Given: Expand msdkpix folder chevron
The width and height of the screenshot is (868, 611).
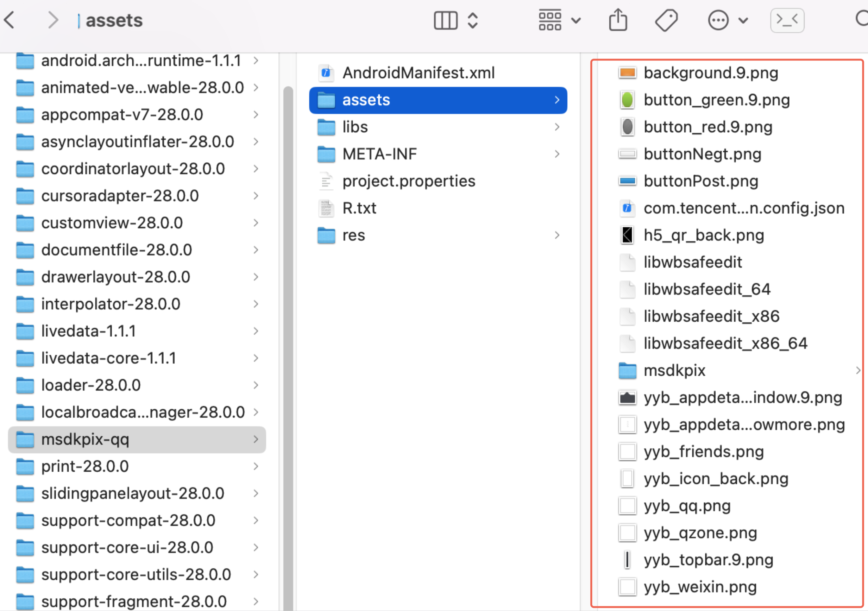Looking at the screenshot, I should 858,370.
